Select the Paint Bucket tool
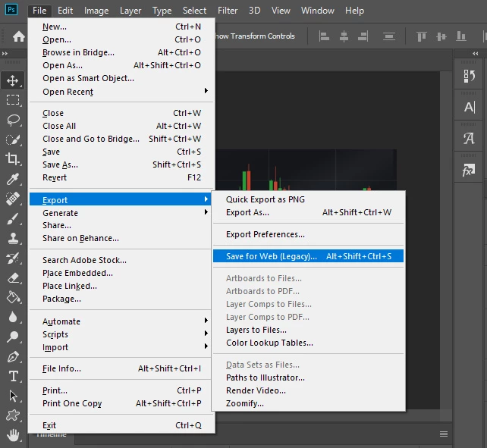This screenshot has width=487, height=448. tap(12, 297)
